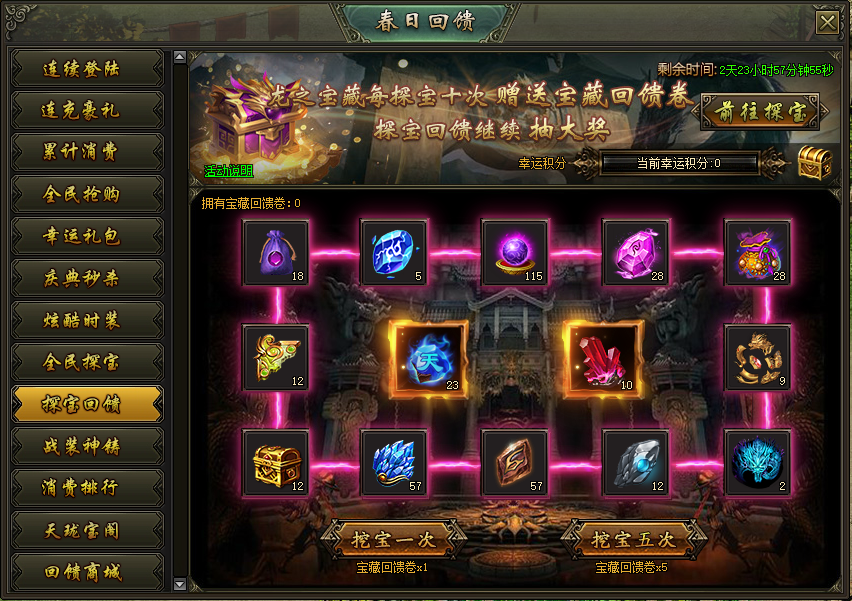
Task: Select the blue dragon head reward icon
Action: coord(758,463)
